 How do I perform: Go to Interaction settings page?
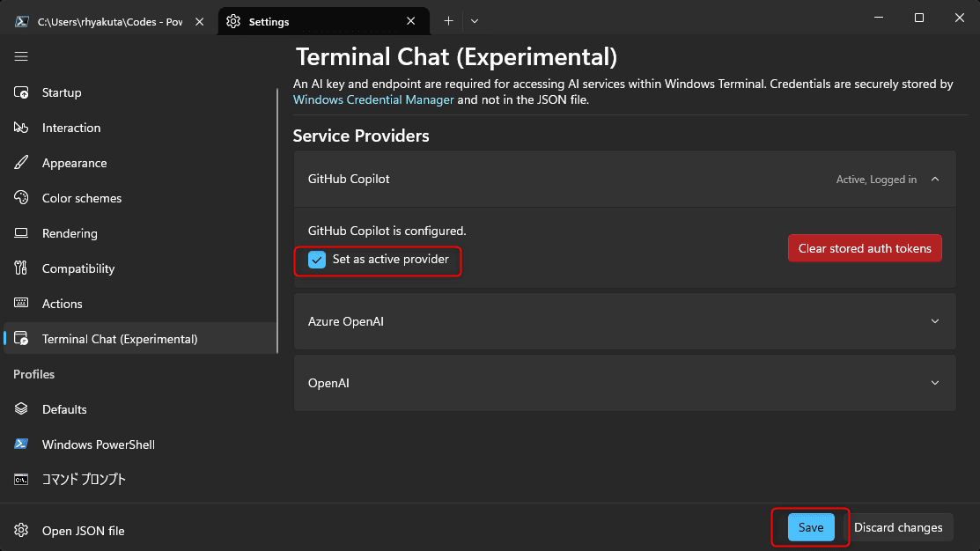pyautogui.click(x=140, y=128)
